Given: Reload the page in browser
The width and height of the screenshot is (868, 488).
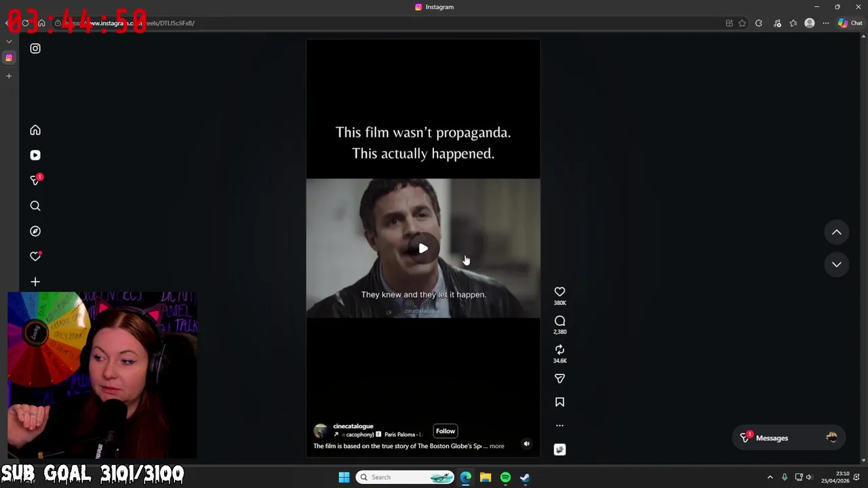Looking at the screenshot, I should [x=25, y=23].
